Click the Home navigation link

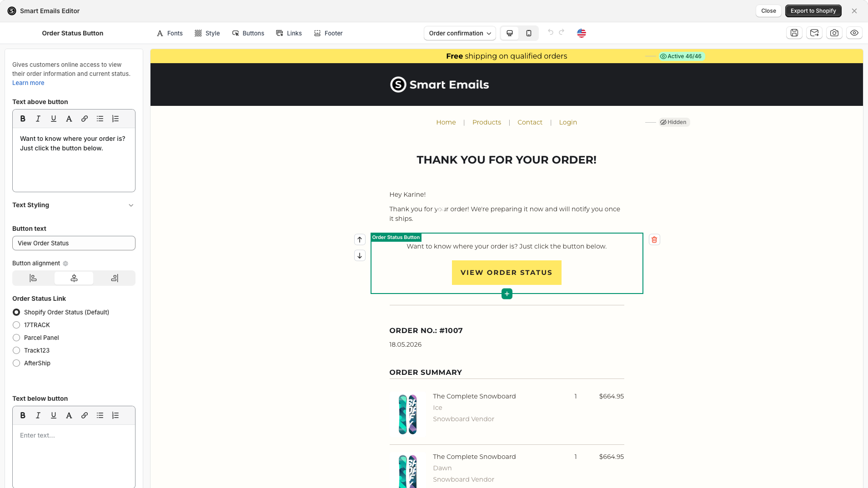(x=446, y=122)
